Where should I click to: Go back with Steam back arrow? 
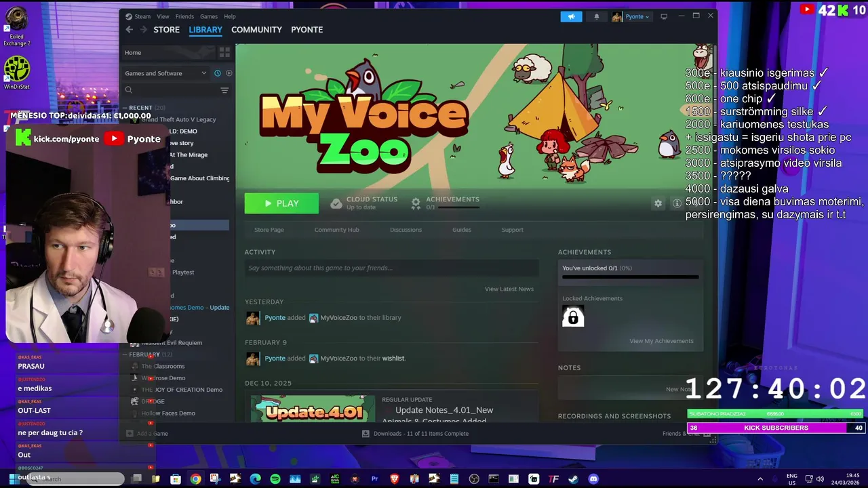pyautogui.click(x=130, y=29)
